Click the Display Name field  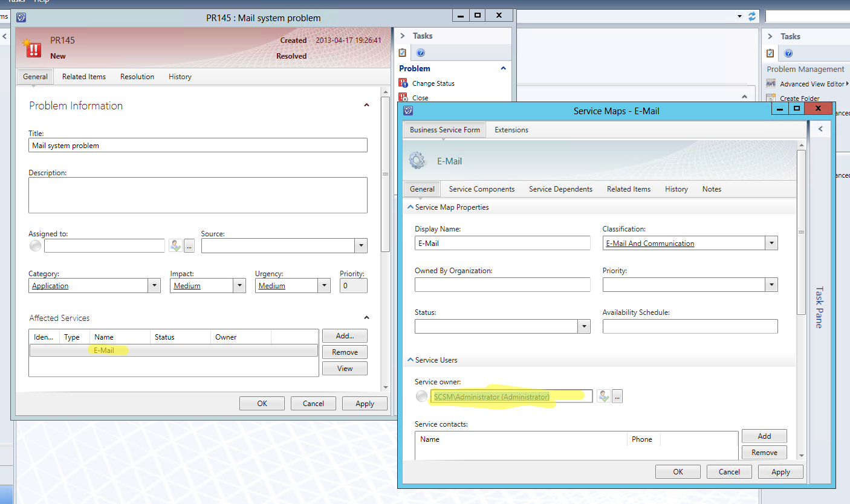coord(502,243)
